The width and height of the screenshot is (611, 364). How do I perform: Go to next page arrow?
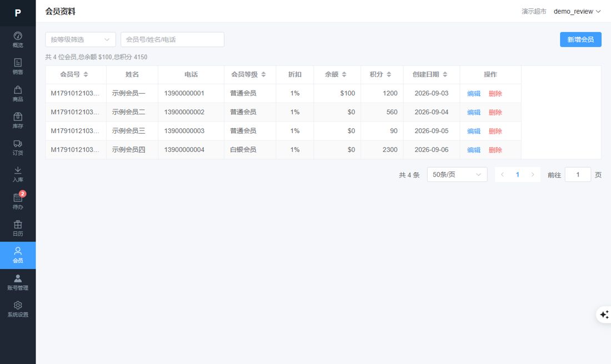tap(533, 175)
